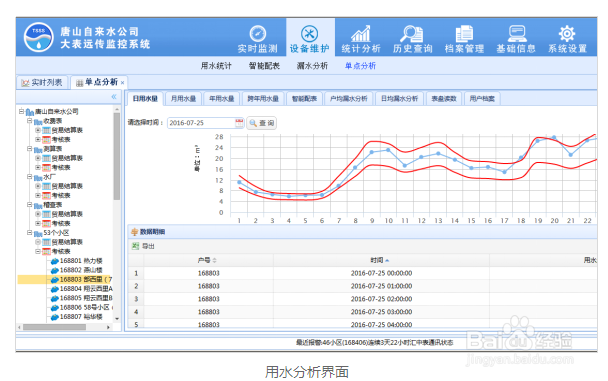Screen dimensions: 608x381
Task: Open 漏水分析 in the submenu bar
Action: click(x=312, y=66)
